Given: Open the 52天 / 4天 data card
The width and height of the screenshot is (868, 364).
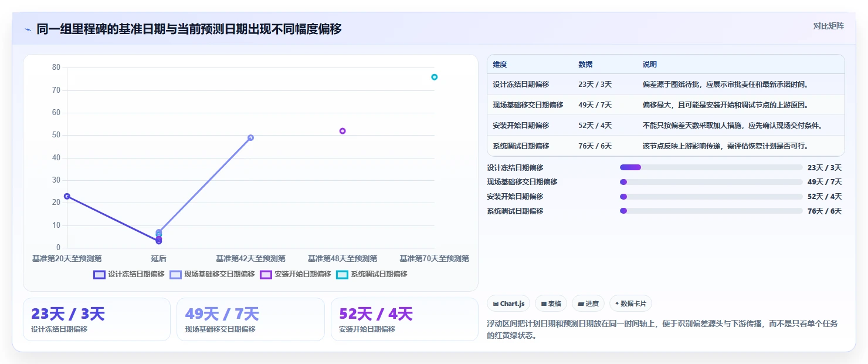Looking at the screenshot, I should (x=405, y=319).
